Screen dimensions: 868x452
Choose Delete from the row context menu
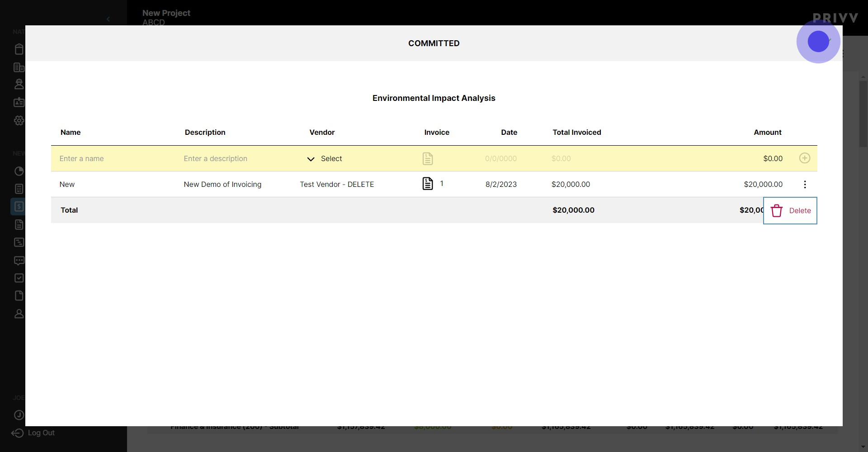(x=790, y=210)
